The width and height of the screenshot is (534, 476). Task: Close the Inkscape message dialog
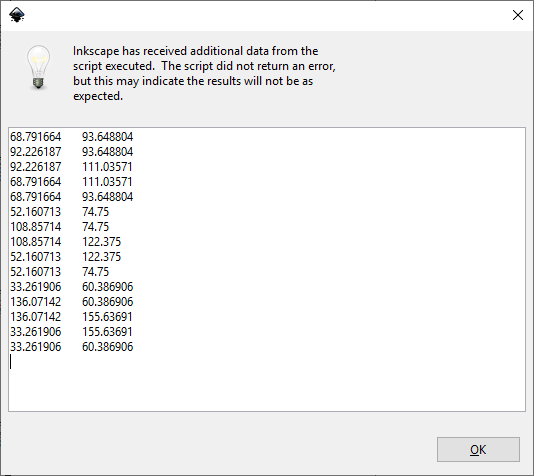(x=518, y=15)
